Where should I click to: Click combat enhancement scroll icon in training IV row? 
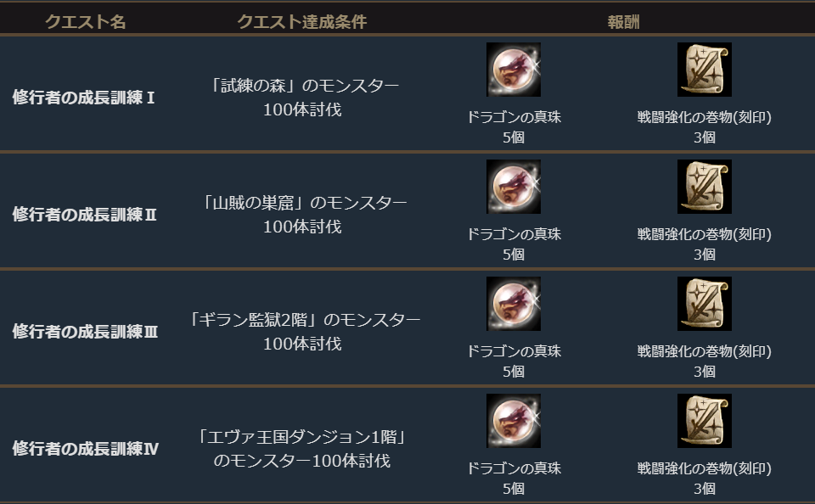tap(705, 421)
